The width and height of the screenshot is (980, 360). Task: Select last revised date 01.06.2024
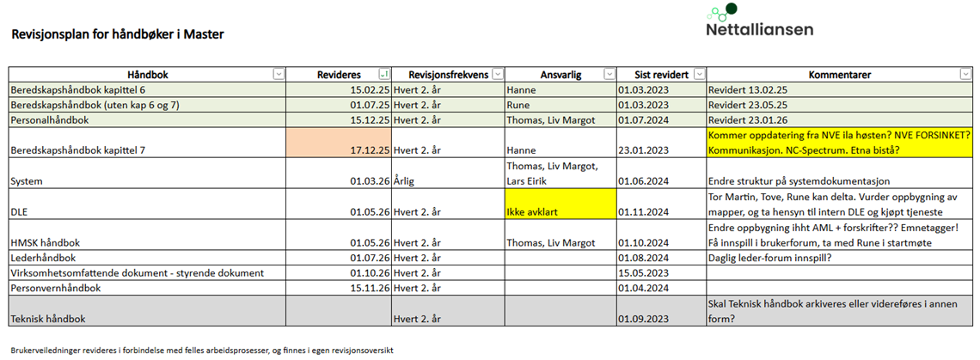pyautogui.click(x=661, y=173)
